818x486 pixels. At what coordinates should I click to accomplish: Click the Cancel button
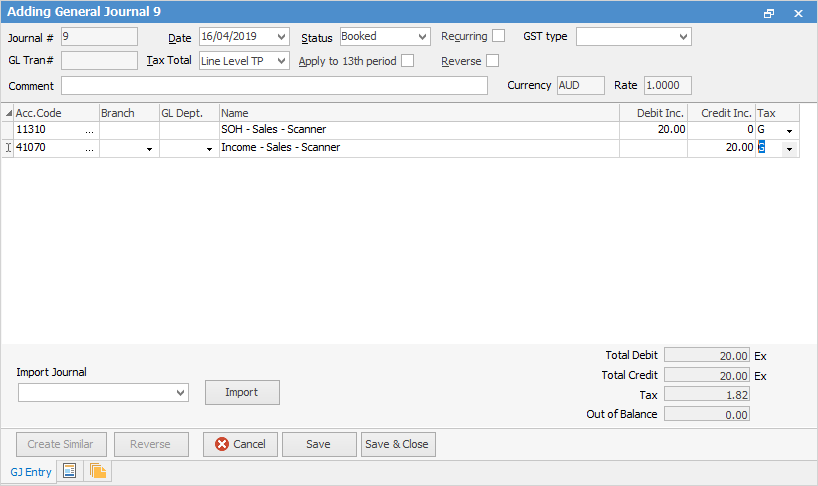(x=240, y=444)
